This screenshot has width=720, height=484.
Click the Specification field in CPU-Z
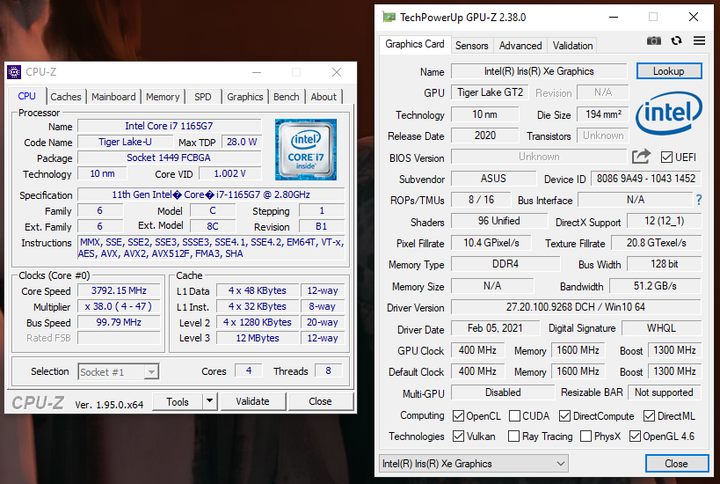pyautogui.click(x=211, y=195)
